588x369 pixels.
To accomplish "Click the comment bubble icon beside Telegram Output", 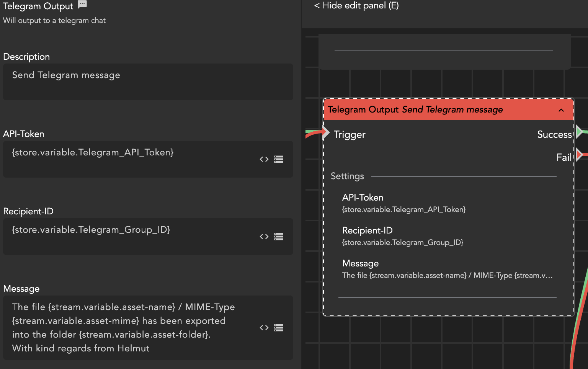I will [x=82, y=5].
